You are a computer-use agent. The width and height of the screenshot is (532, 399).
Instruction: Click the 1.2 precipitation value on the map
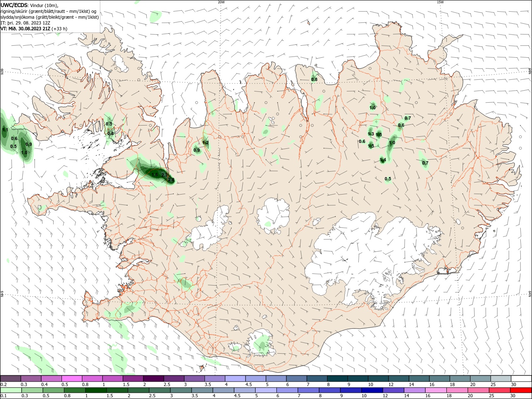(205, 143)
